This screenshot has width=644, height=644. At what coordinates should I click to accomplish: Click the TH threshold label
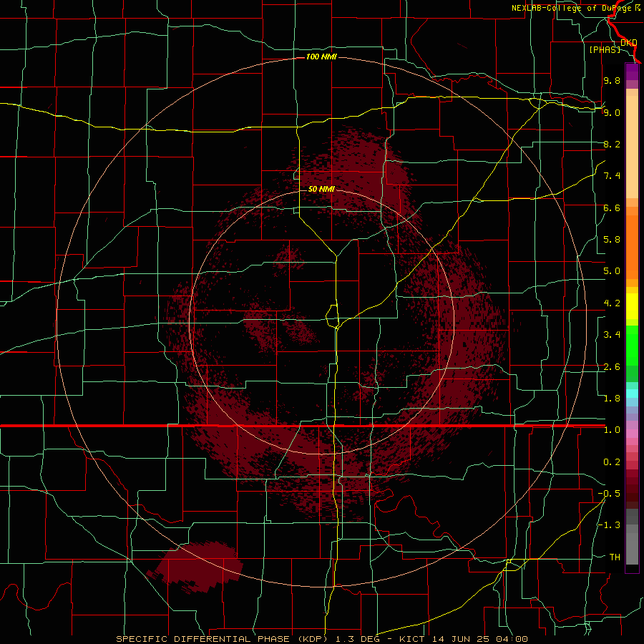[x=615, y=557]
